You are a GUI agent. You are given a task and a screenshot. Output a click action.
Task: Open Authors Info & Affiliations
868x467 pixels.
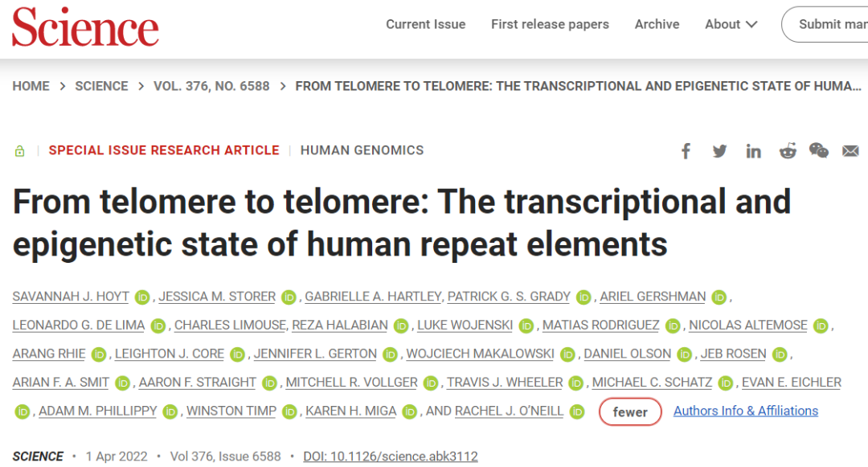coord(746,411)
